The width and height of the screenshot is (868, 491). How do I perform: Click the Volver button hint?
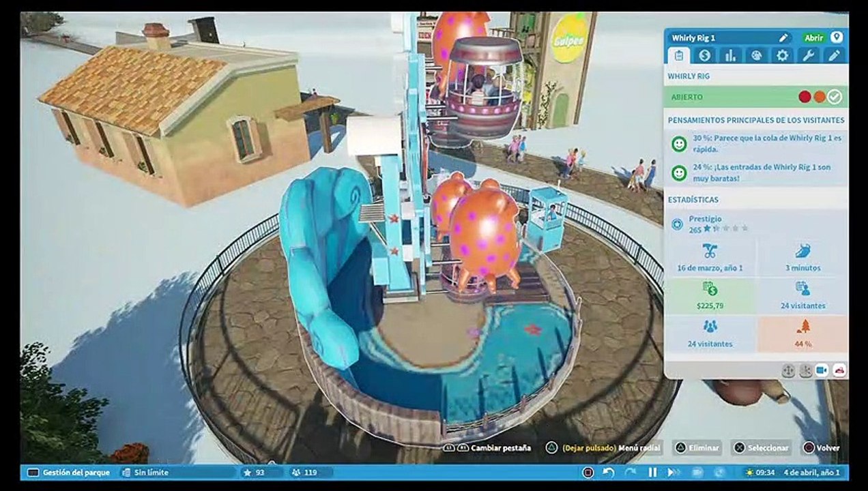pos(821,448)
